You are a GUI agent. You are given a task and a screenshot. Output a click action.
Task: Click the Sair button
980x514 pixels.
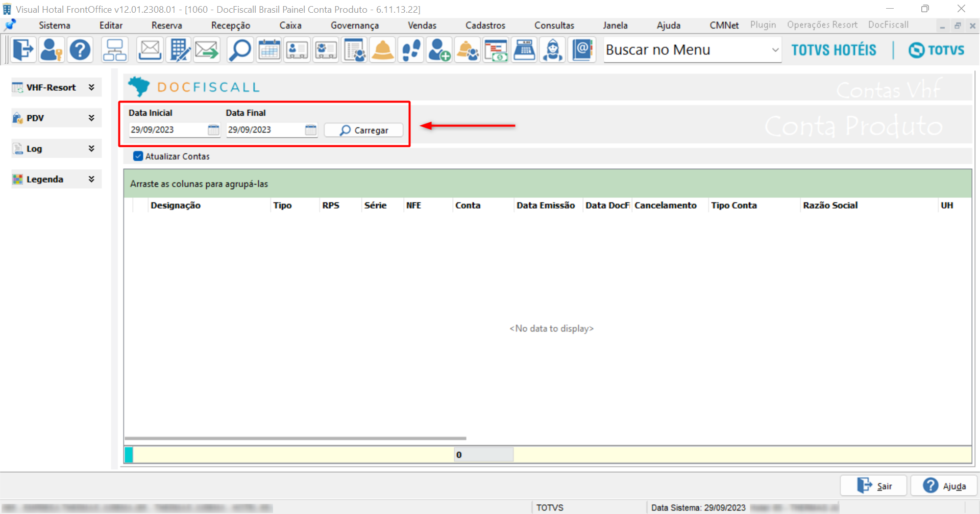click(873, 485)
